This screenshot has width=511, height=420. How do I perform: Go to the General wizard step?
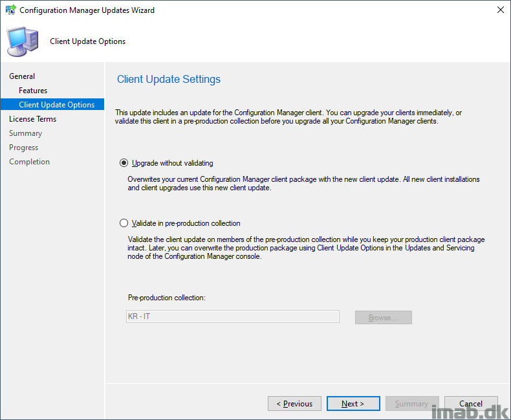(22, 76)
